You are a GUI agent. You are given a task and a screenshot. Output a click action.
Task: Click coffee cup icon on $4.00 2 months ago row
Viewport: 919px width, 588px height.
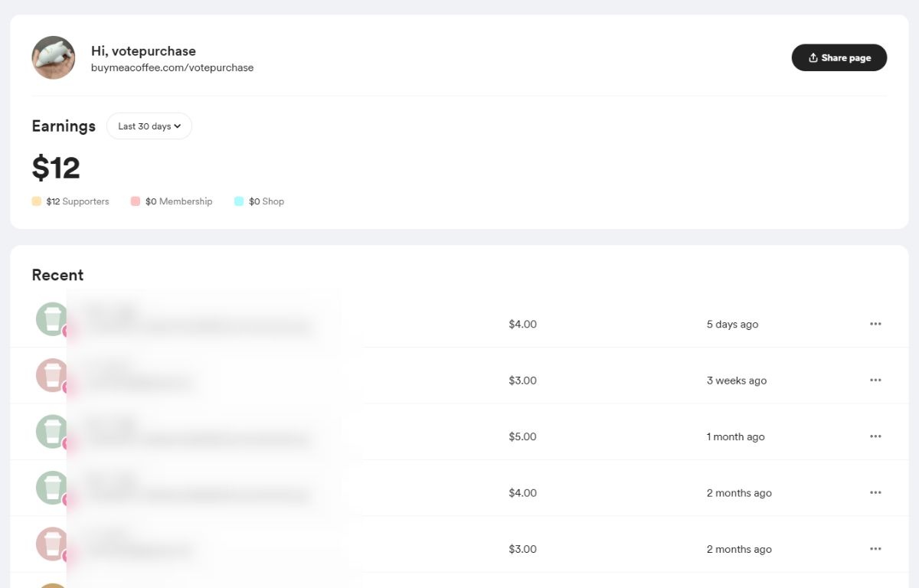tap(52, 488)
